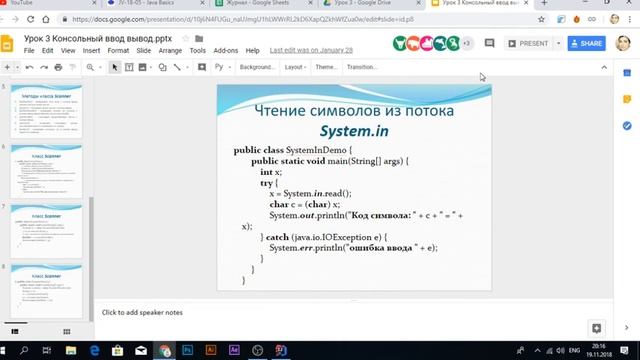
Task: Click the speaker notes field
Action: [x=353, y=313]
